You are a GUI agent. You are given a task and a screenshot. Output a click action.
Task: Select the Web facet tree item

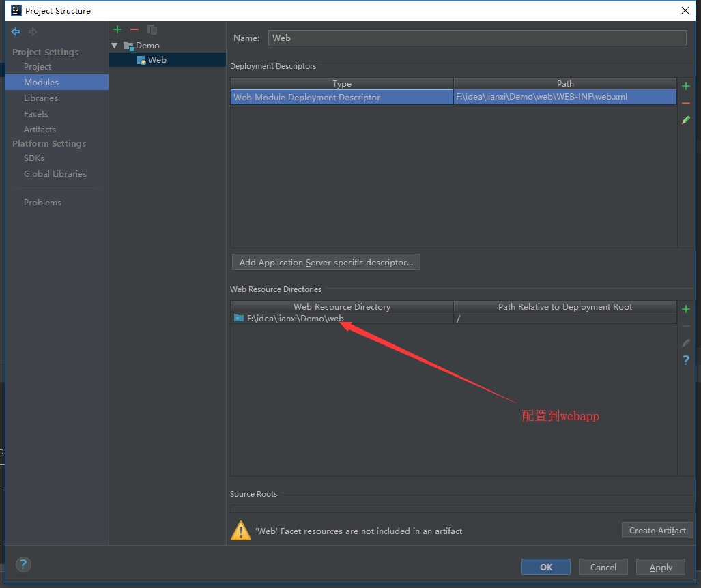click(x=157, y=60)
